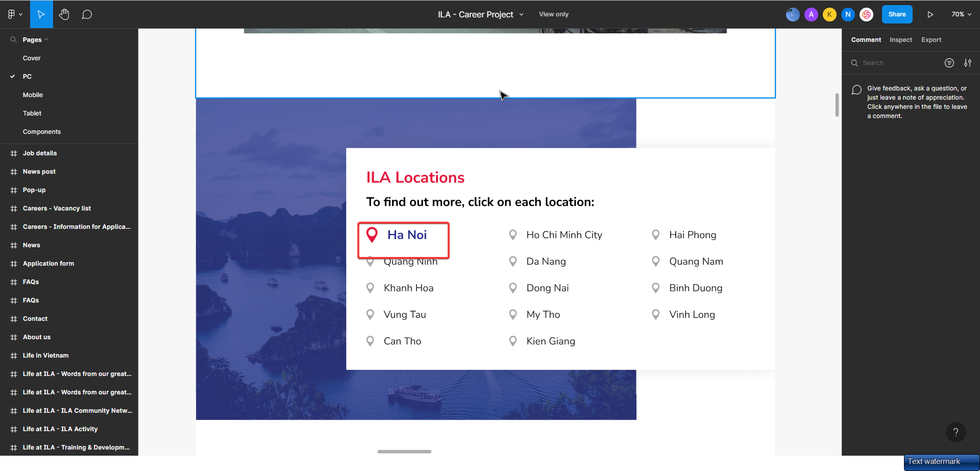Click the purple A user avatar

(x=811, y=14)
